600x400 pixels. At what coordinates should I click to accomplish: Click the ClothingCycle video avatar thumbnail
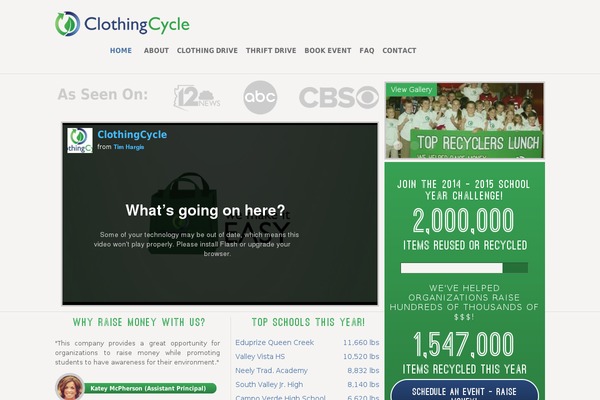[x=80, y=140]
